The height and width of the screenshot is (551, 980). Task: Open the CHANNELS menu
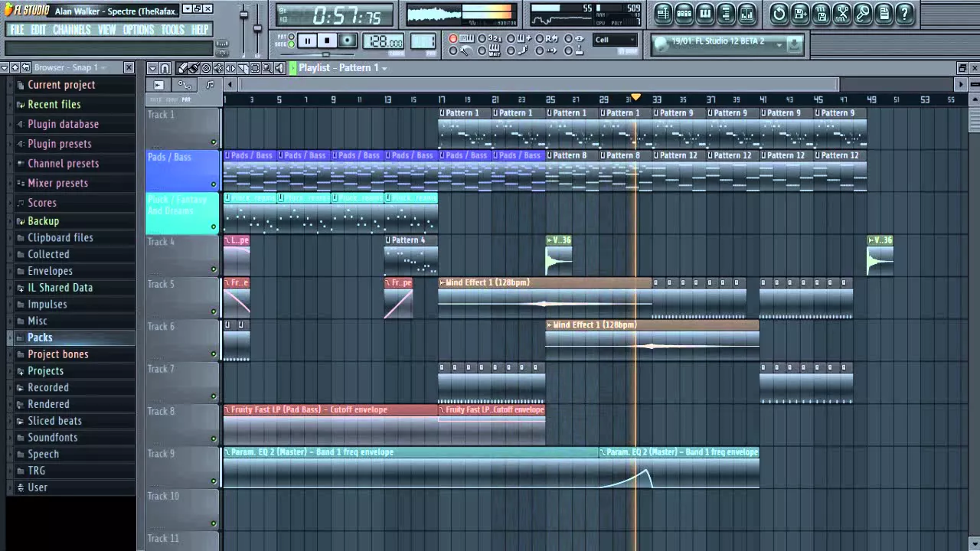coord(72,30)
